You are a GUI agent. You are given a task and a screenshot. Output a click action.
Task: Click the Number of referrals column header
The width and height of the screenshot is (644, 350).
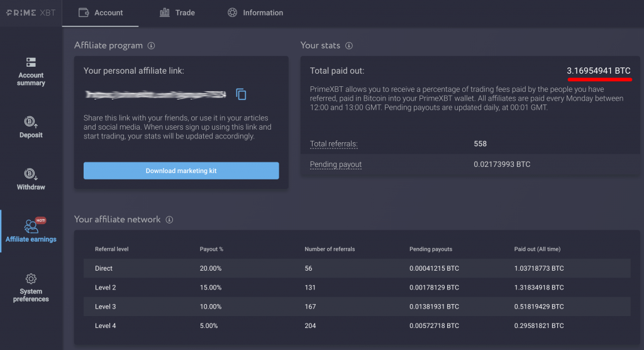point(330,249)
